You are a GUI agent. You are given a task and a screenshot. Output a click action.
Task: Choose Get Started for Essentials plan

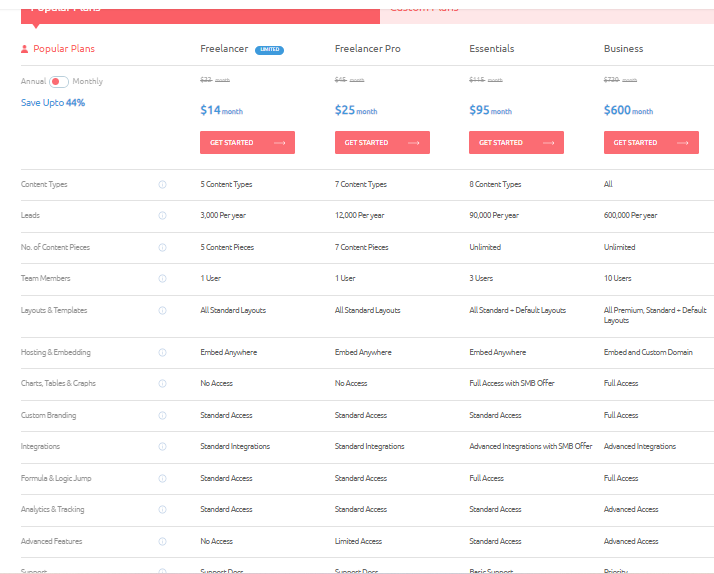(x=516, y=143)
